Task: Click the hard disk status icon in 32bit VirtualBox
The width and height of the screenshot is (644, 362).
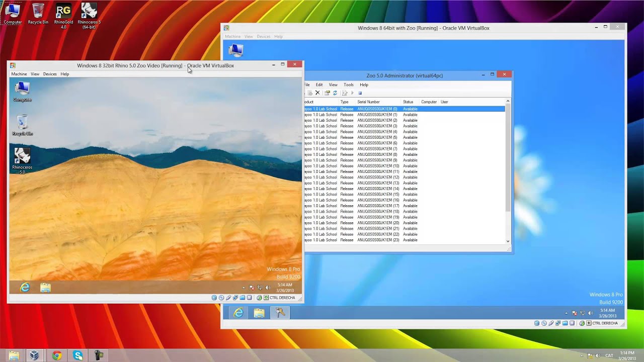Action: click(214, 298)
